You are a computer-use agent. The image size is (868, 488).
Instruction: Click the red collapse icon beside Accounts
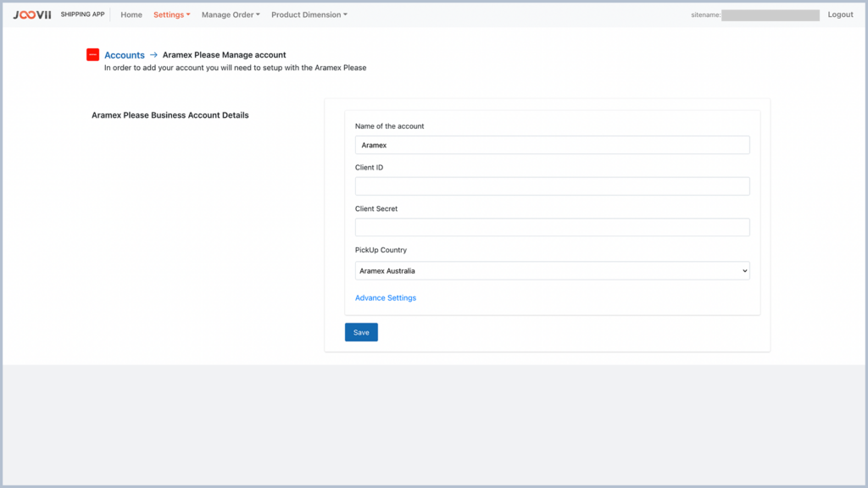coord(92,54)
